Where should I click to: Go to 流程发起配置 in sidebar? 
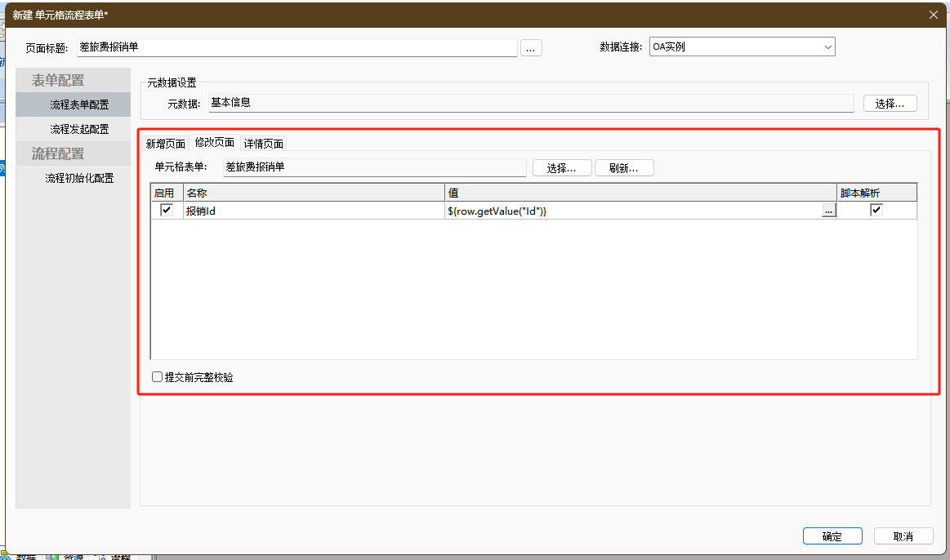(x=79, y=129)
